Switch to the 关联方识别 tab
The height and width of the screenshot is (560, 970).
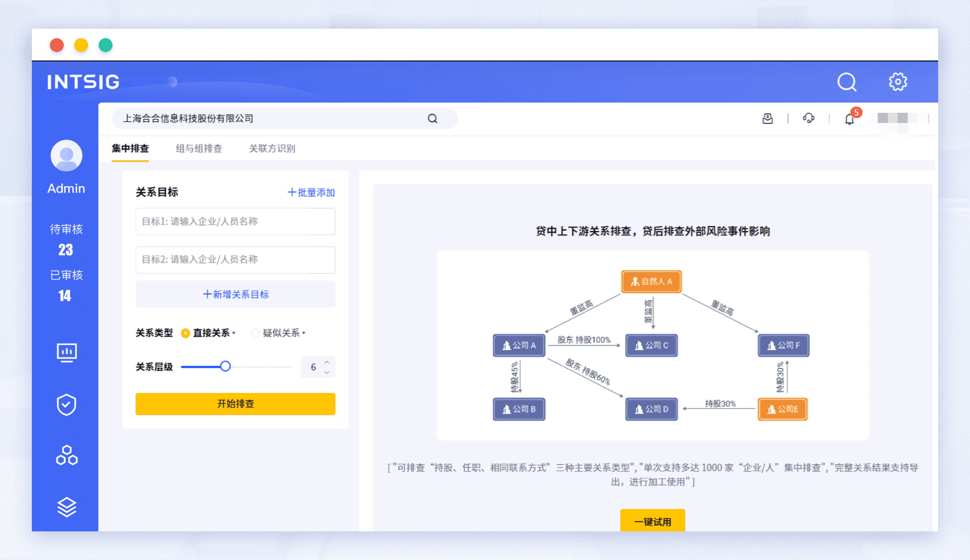pyautogui.click(x=272, y=148)
